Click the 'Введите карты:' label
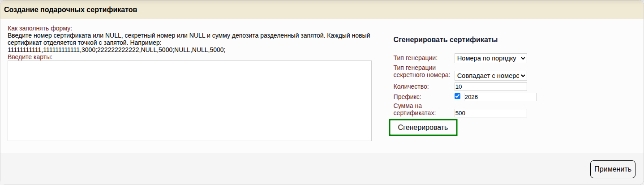The width and height of the screenshot is (644, 185). click(30, 57)
